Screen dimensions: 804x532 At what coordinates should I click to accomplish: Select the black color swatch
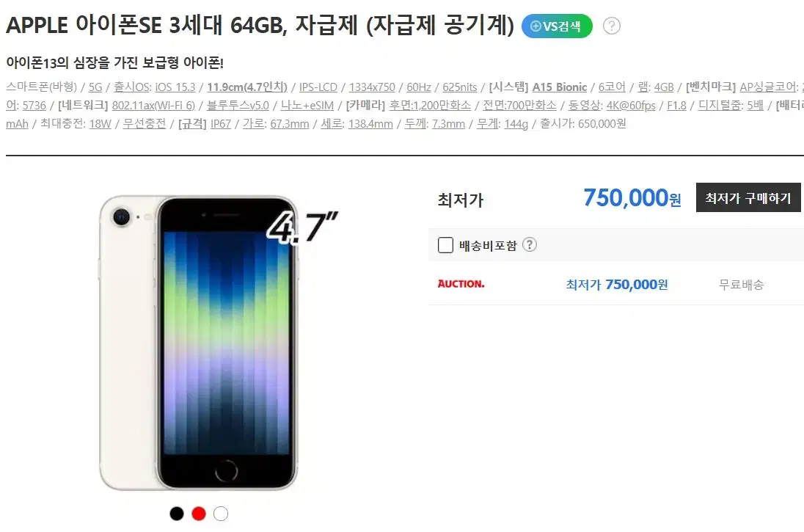coord(176,514)
